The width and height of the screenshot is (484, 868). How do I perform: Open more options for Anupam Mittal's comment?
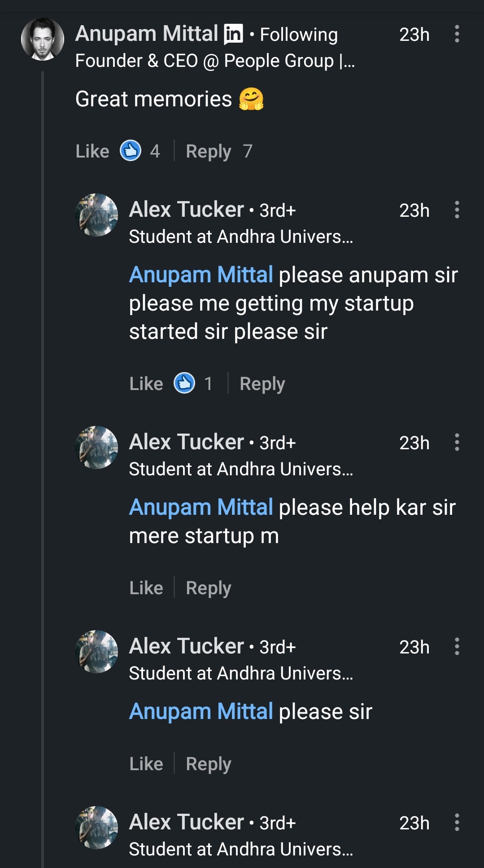pyautogui.click(x=457, y=34)
